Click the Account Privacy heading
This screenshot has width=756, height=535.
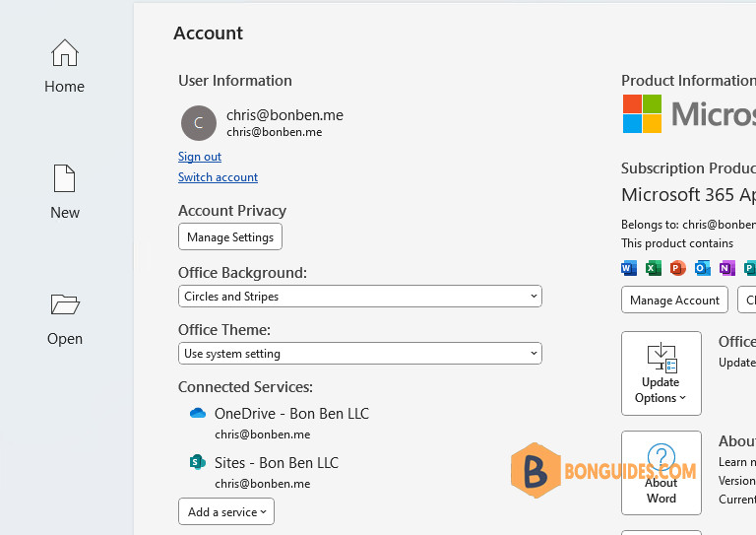(x=232, y=211)
